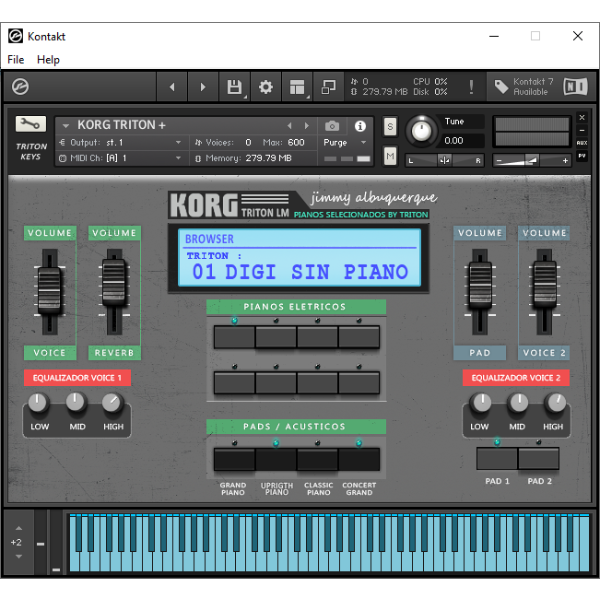This screenshot has width=600, height=600.
Task: Open instrument edit mode wrench
Action: (x=31, y=124)
